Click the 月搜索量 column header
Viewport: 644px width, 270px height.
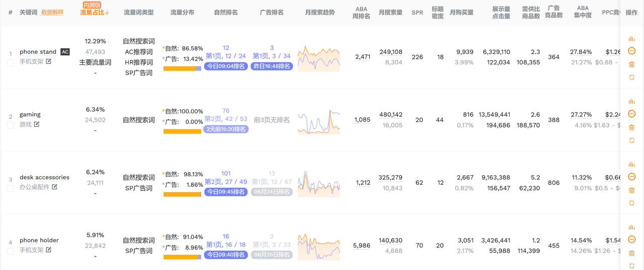click(390, 12)
